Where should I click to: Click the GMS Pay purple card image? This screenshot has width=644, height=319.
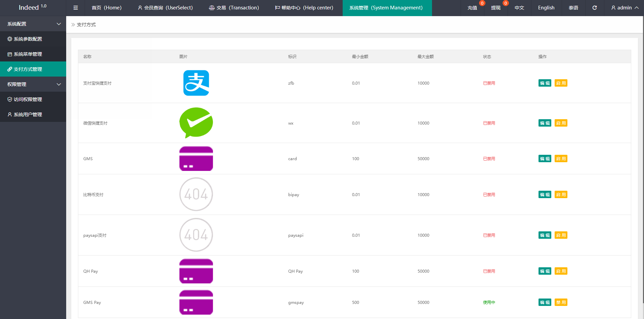[x=196, y=302]
